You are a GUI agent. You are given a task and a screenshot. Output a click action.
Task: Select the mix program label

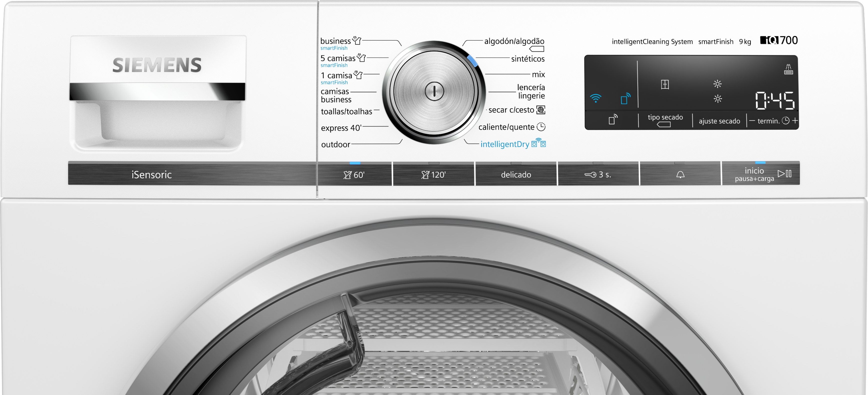pyautogui.click(x=538, y=74)
